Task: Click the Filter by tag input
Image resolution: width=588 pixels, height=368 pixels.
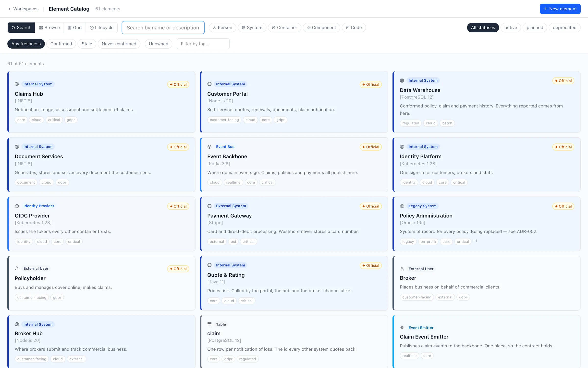Action: (203, 44)
